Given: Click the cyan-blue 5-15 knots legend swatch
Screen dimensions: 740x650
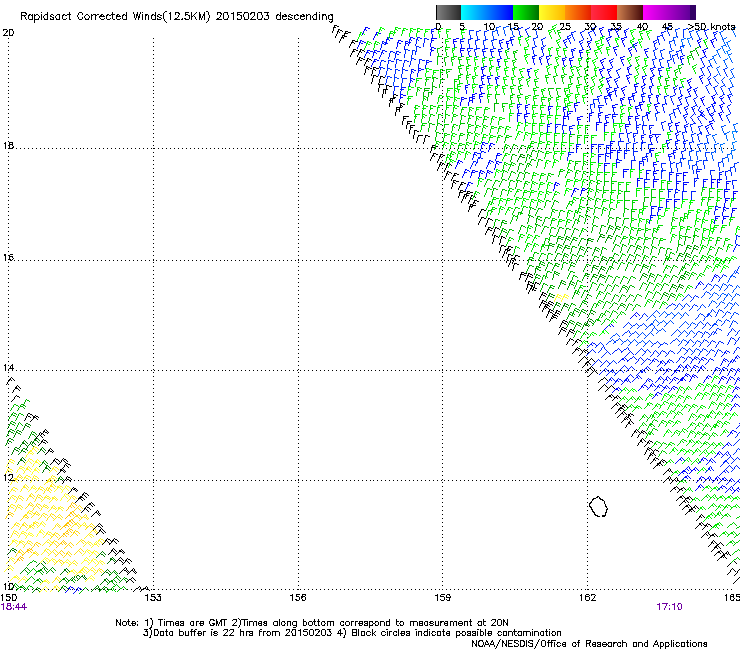Looking at the screenshot, I should click(487, 12).
